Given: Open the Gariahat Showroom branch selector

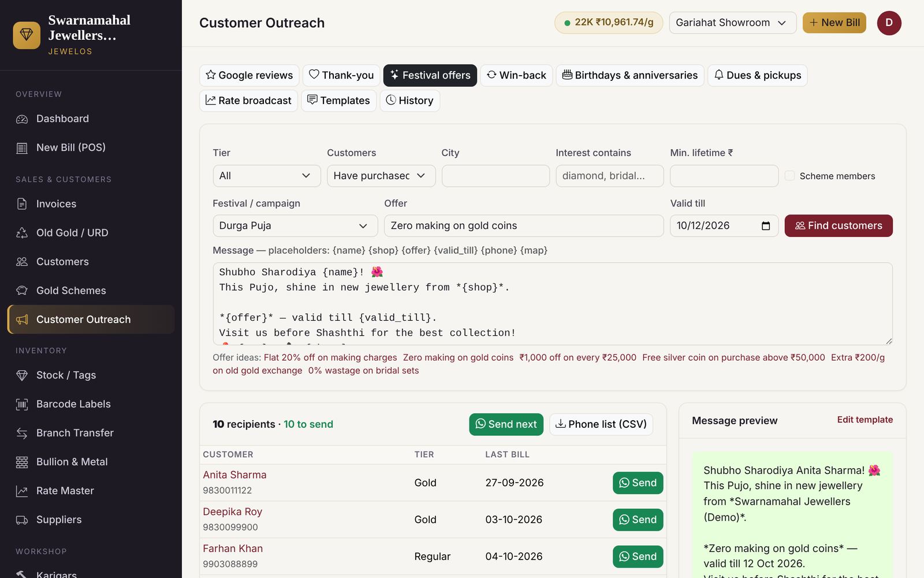Looking at the screenshot, I should click(x=732, y=23).
